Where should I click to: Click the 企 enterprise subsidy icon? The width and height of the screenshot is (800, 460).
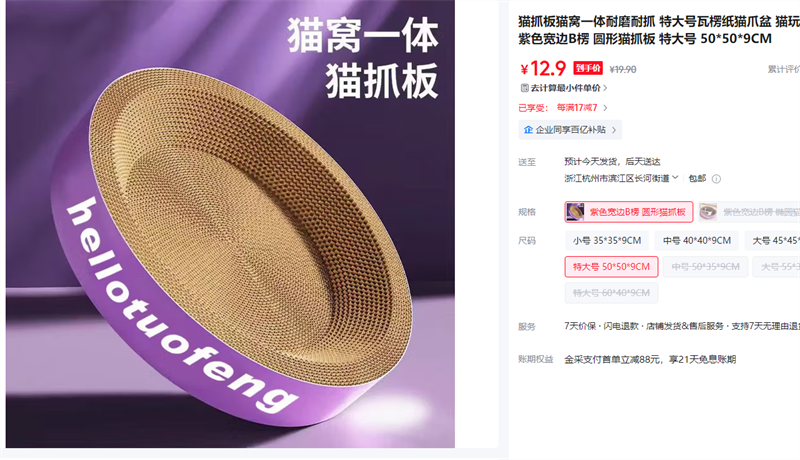(528, 130)
